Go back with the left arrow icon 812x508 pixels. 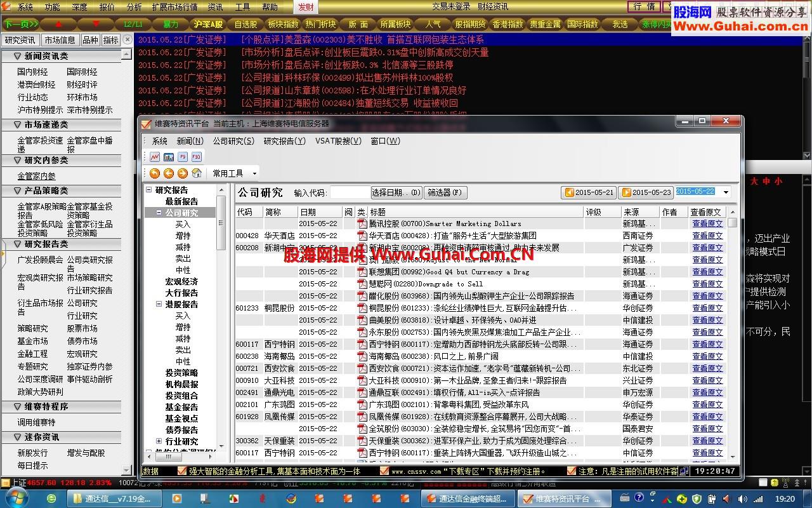(169, 173)
